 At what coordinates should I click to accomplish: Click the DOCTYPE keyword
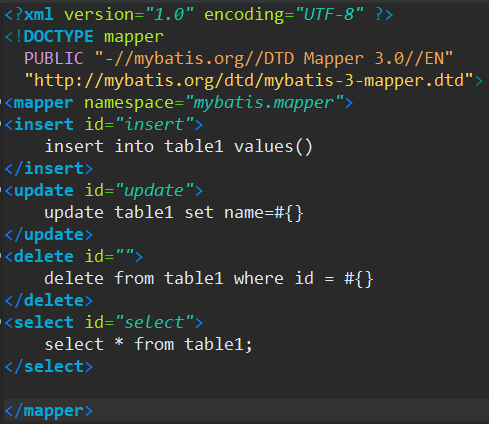coord(59,36)
